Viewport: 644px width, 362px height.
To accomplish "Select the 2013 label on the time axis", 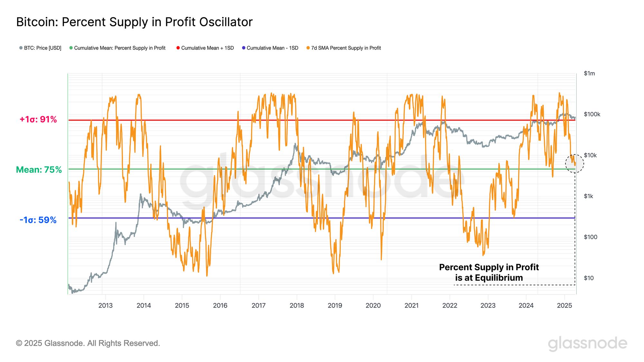I will point(105,305).
